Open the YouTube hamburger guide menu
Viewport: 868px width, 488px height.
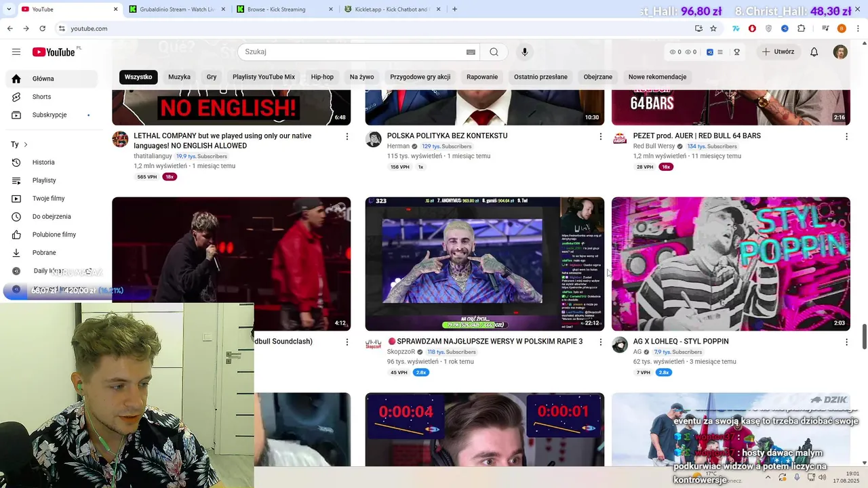pyautogui.click(x=16, y=52)
